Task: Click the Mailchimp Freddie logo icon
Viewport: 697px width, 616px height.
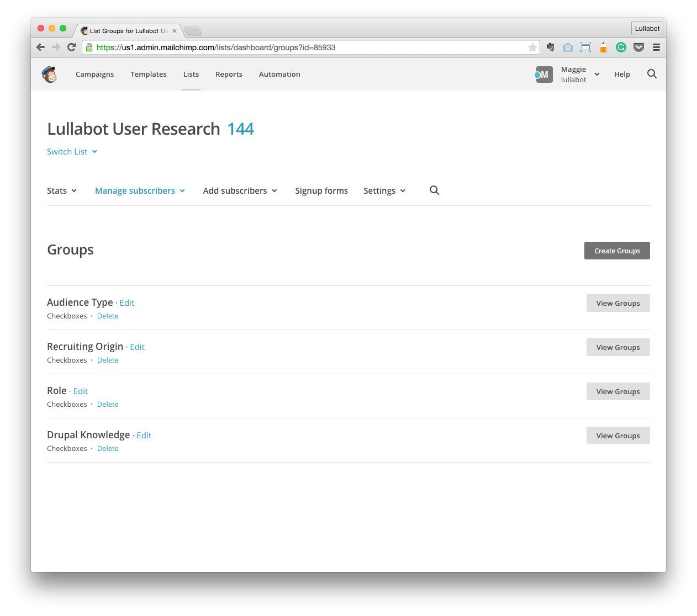Action: [x=49, y=74]
